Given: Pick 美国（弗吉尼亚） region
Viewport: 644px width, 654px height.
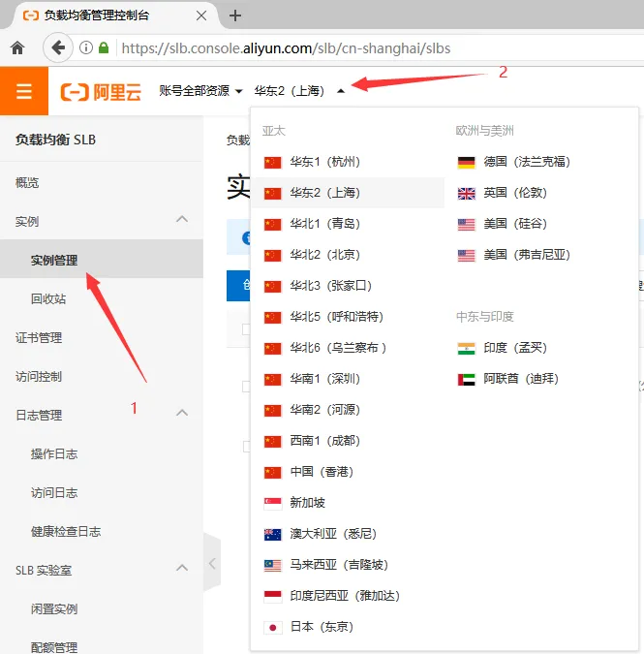Looking at the screenshot, I should [x=541, y=255].
